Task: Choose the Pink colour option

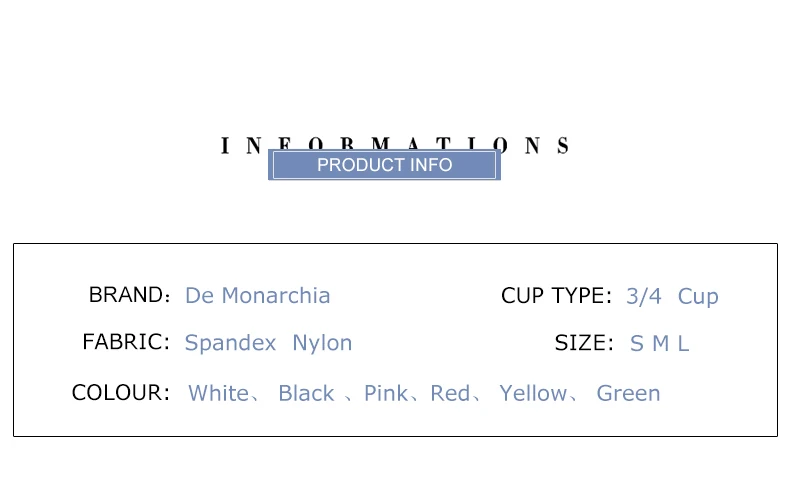Action: pos(386,393)
